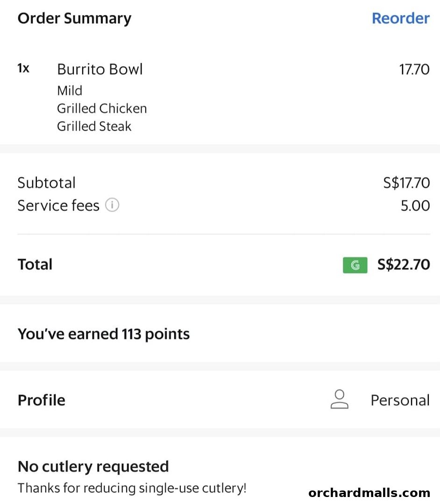
Task: Select the Personal profile person icon
Action: 340,400
